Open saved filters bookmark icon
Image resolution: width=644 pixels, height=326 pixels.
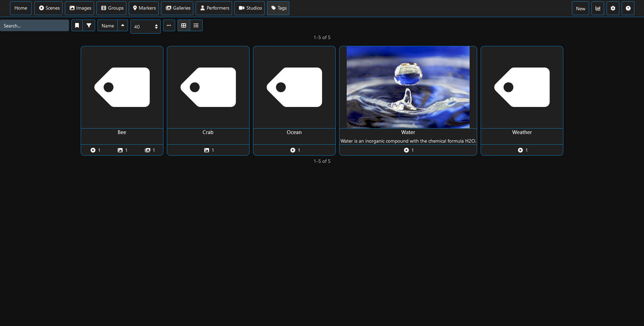(77, 26)
